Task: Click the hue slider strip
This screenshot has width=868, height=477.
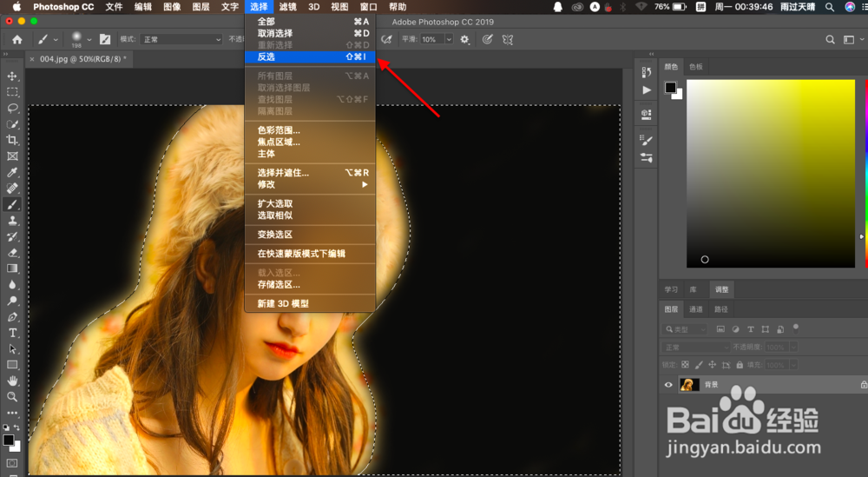Action: click(865, 173)
